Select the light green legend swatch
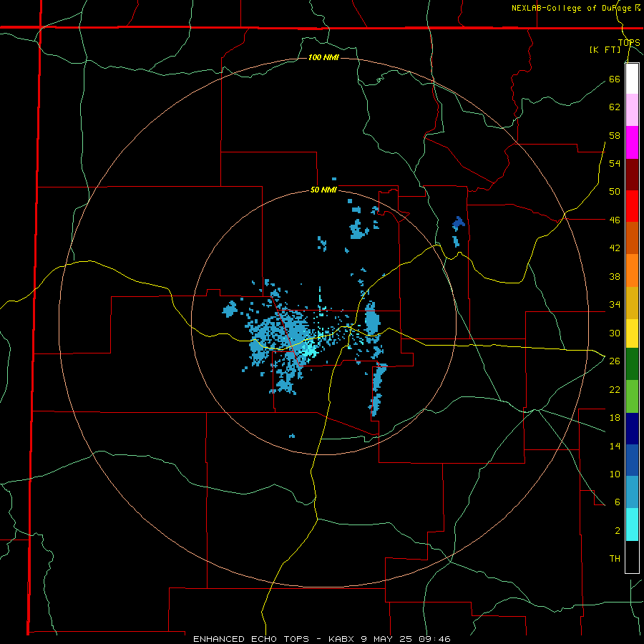Viewport: 644px width, 644px height. point(632,396)
